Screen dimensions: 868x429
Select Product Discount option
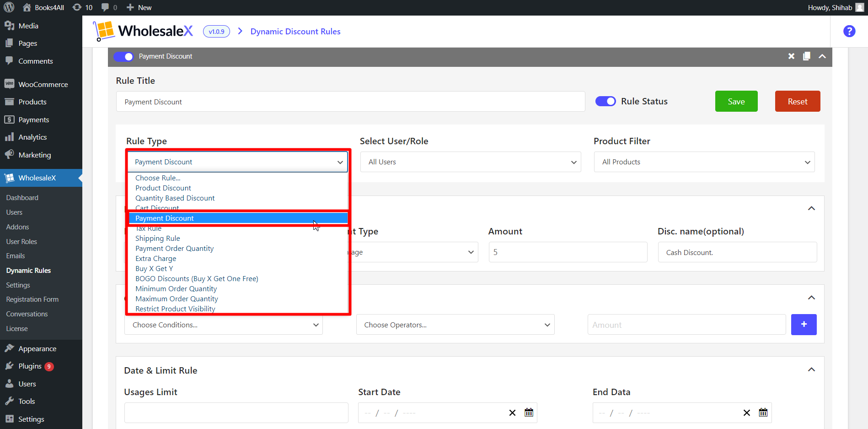pos(237,188)
